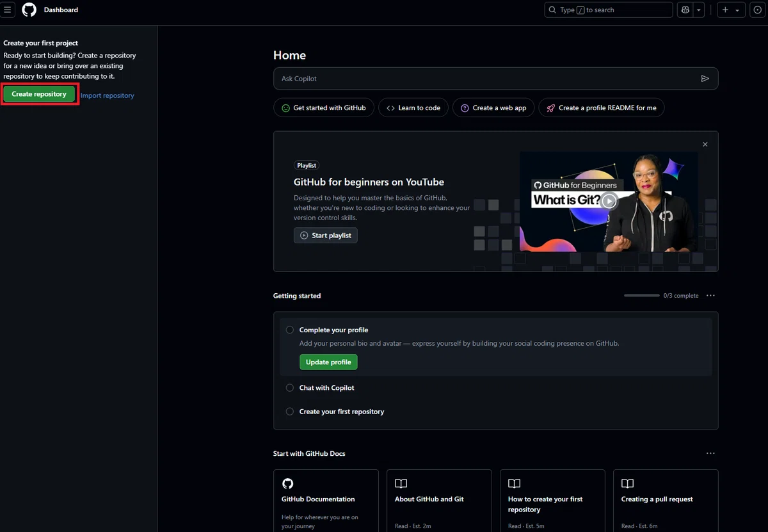Click the send arrow icon in Ask Copilot
Viewport: 768px width, 532px height.
pos(705,79)
